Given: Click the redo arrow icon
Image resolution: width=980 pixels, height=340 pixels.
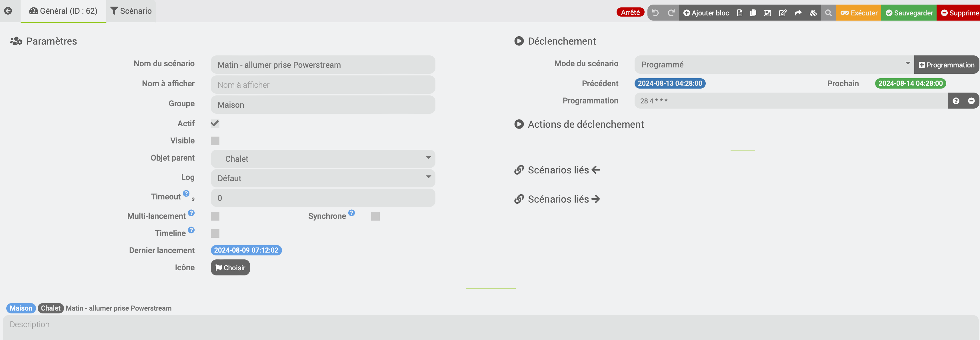Looking at the screenshot, I should coord(671,13).
